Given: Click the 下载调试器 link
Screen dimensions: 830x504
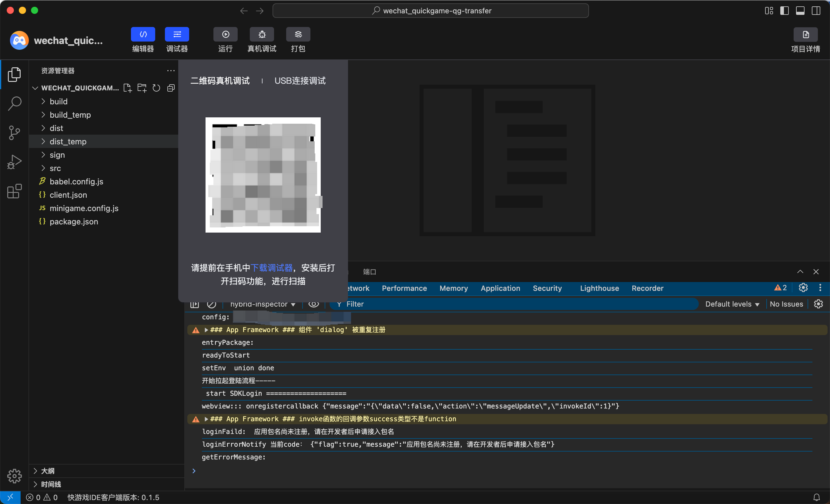Looking at the screenshot, I should pos(272,268).
